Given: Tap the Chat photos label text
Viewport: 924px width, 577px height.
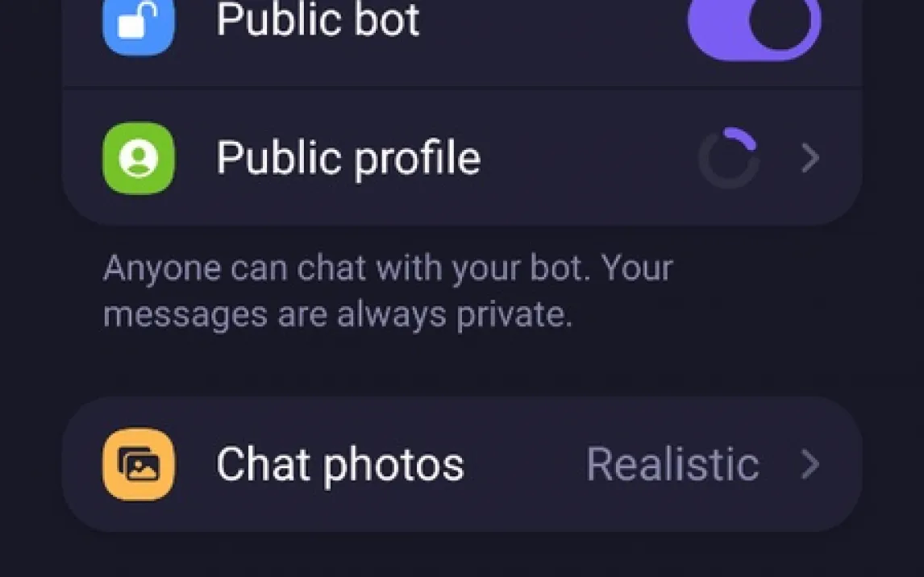Looking at the screenshot, I should coord(339,464).
